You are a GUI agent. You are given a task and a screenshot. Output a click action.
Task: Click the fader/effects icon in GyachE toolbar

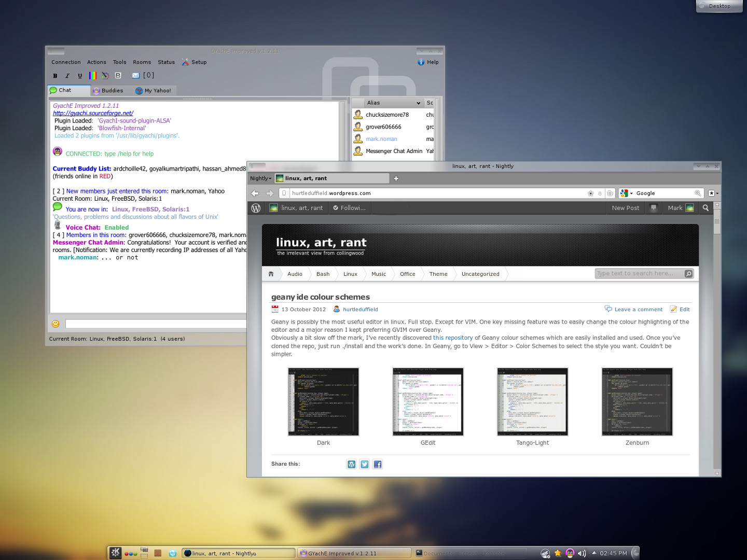[x=105, y=76]
